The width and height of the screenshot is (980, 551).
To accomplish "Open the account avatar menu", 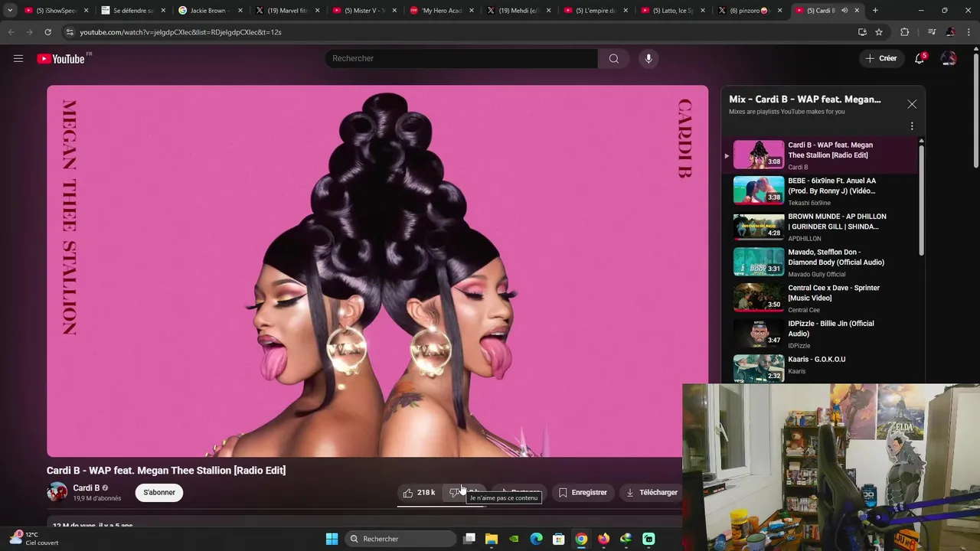I will [x=949, y=58].
